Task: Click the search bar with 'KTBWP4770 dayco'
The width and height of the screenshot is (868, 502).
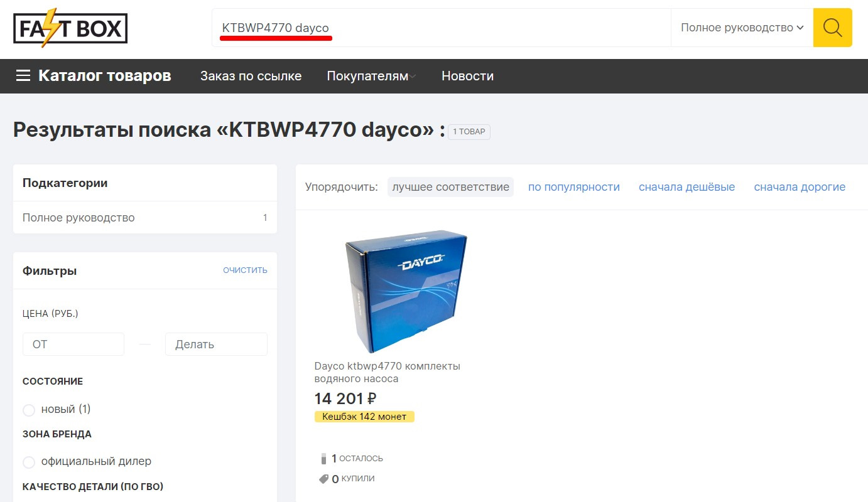Action: click(x=440, y=28)
